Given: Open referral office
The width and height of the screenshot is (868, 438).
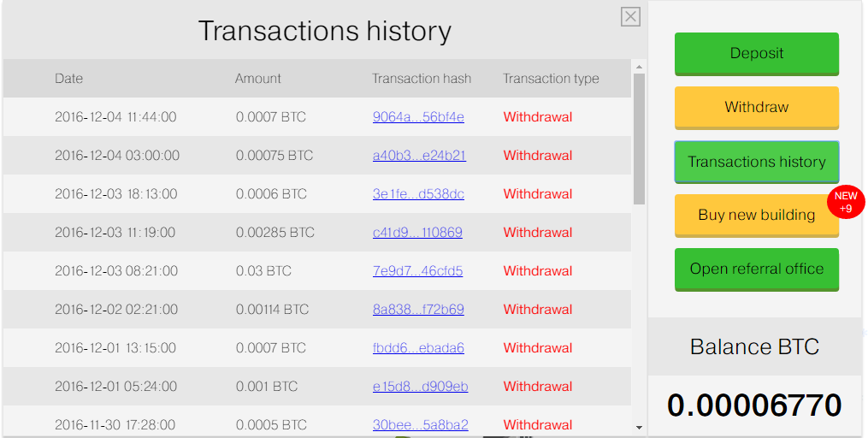Looking at the screenshot, I should coord(757,269).
